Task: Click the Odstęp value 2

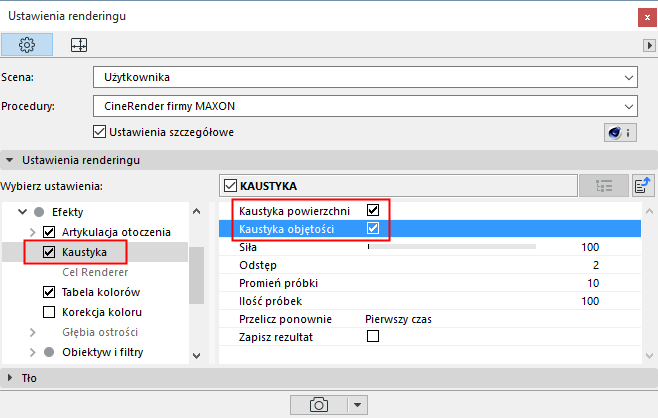Action: [596, 265]
